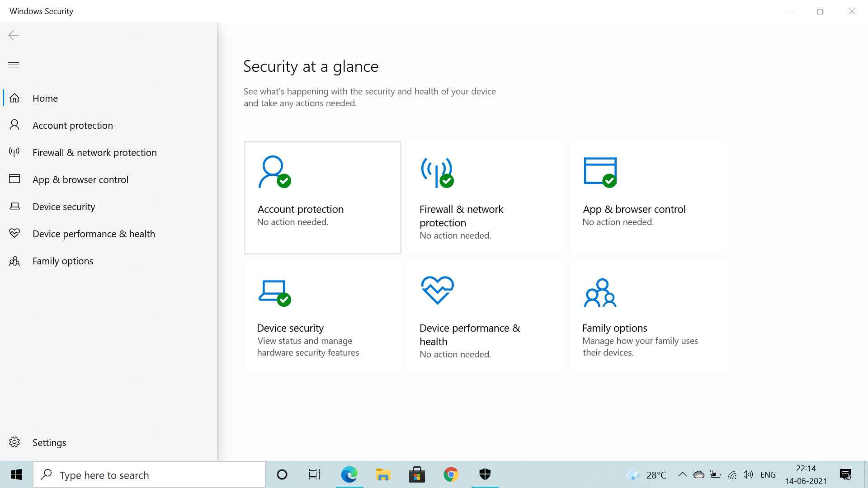Open the volume speaker tray icon
The height and width of the screenshot is (488, 868).
click(748, 474)
